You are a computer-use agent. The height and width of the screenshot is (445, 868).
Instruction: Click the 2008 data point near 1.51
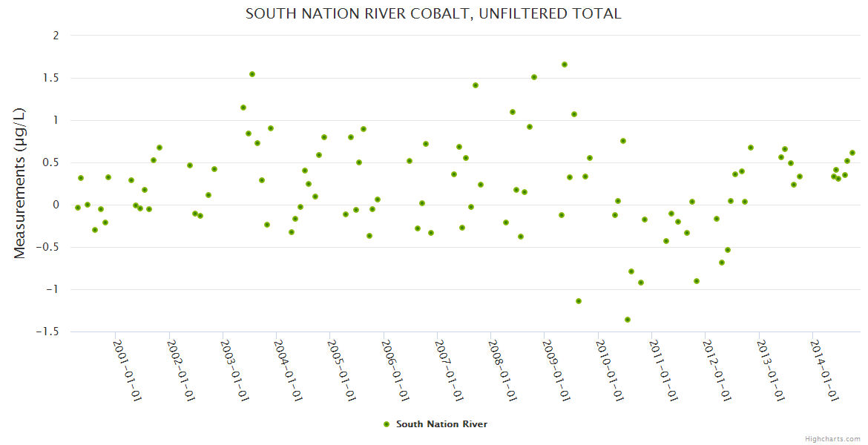pyautogui.click(x=534, y=77)
